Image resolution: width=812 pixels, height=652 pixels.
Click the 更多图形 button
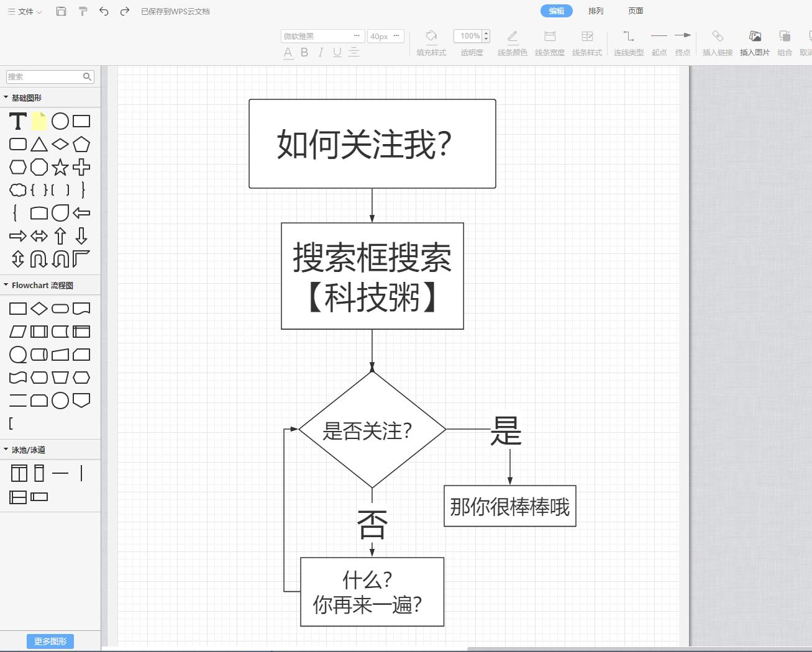[x=50, y=641]
